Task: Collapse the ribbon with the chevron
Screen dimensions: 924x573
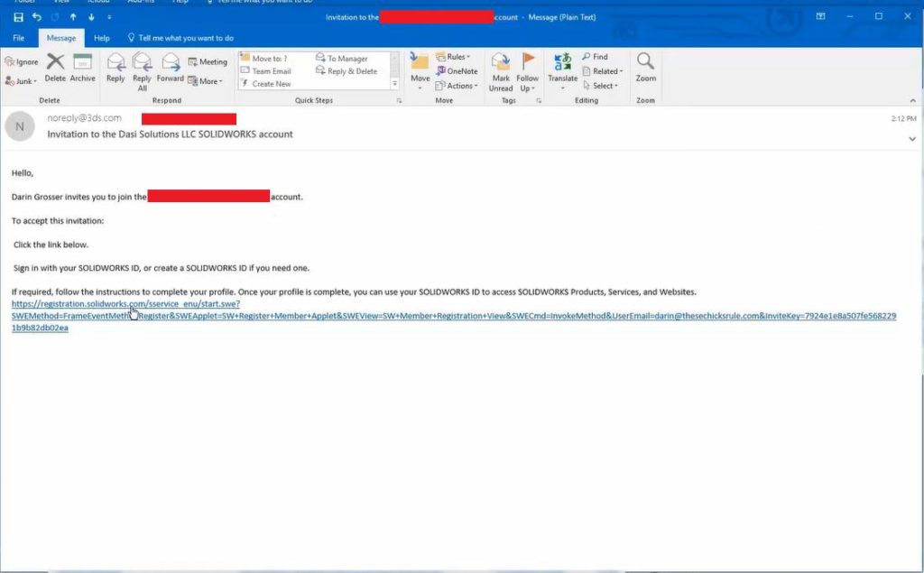Action: pyautogui.click(x=913, y=101)
